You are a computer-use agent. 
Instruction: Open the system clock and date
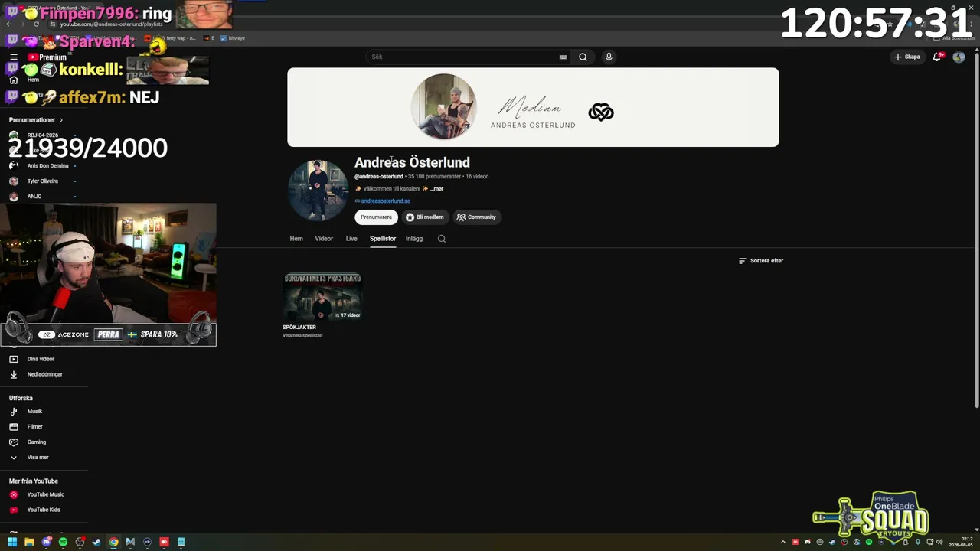point(961,542)
